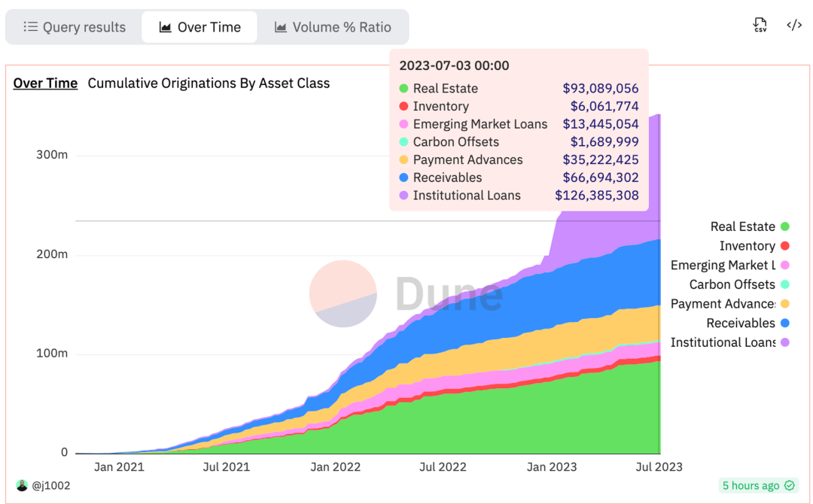
Task: Click the Jan 2023 x-axis label
Action: tap(552, 466)
